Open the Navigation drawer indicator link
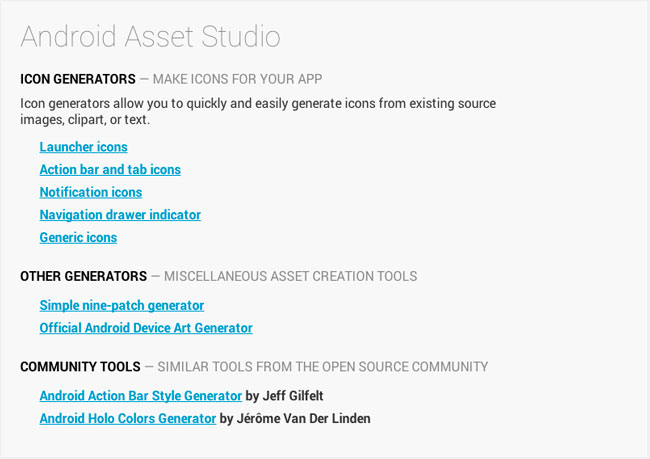 pyautogui.click(x=120, y=215)
